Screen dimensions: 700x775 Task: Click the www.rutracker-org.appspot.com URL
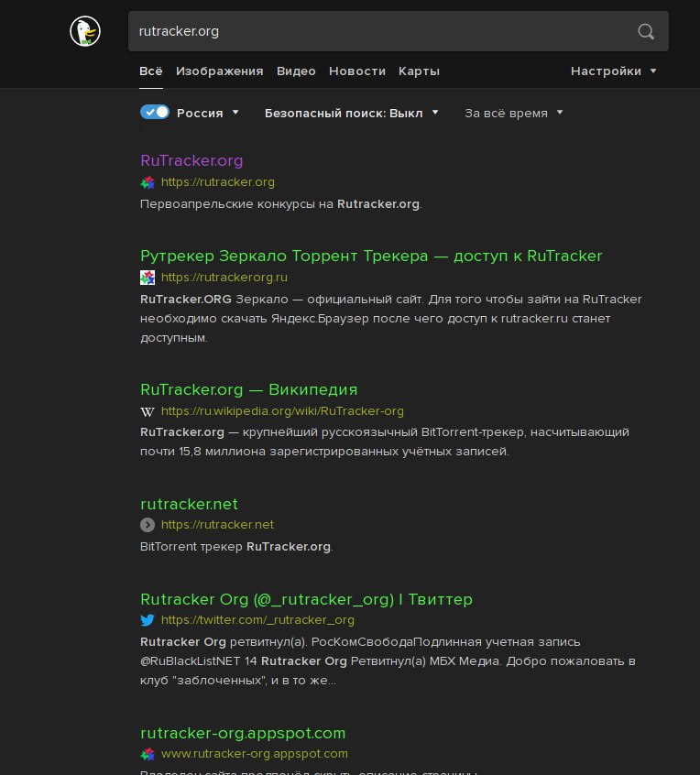255,754
